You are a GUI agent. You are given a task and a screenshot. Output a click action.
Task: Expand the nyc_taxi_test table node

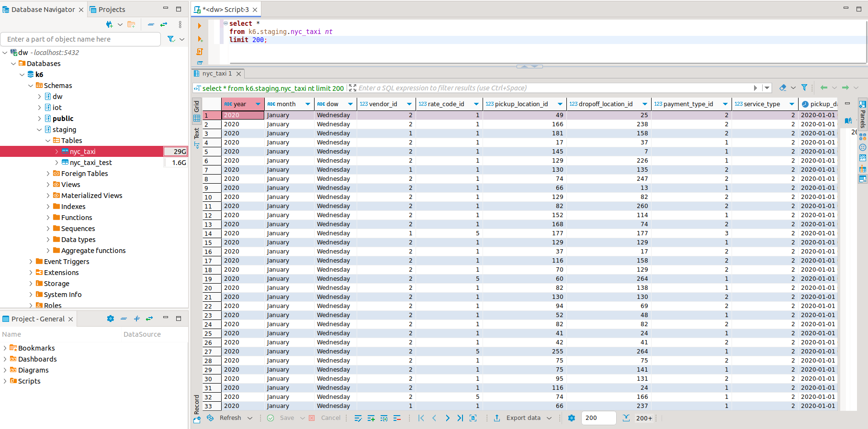56,163
